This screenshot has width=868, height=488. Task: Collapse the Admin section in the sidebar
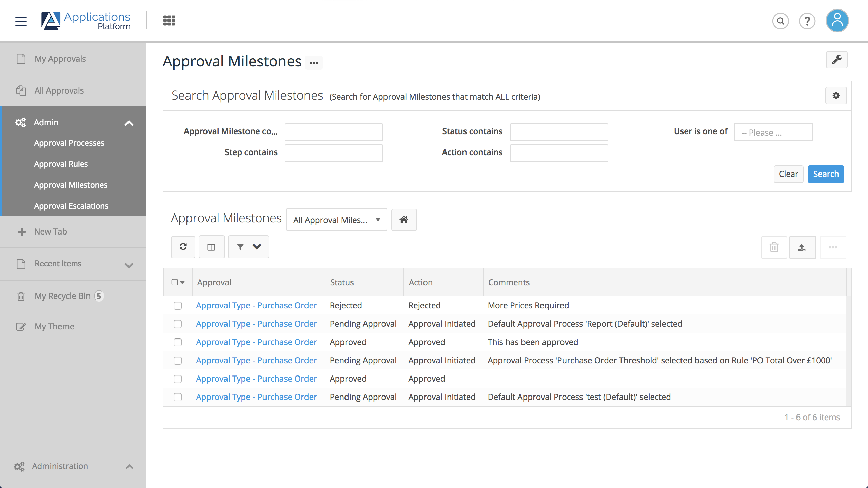(x=129, y=122)
